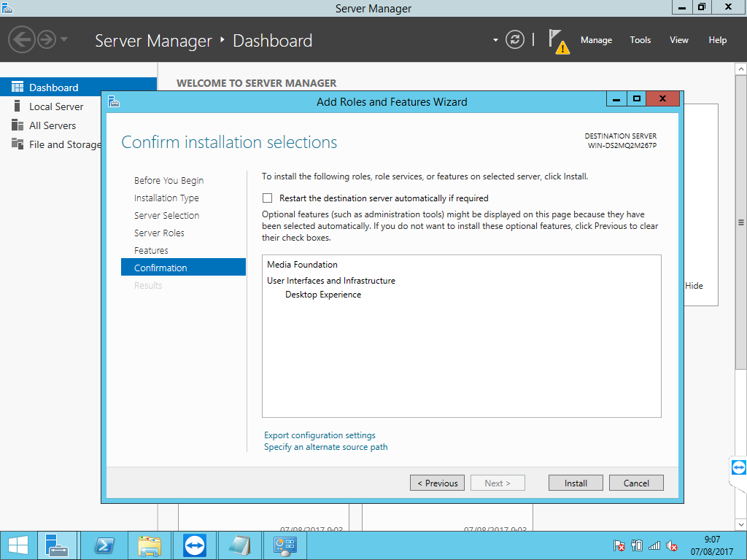Click the All Servers icon in sidebar
Screen dimensions: 747x560
18,125
